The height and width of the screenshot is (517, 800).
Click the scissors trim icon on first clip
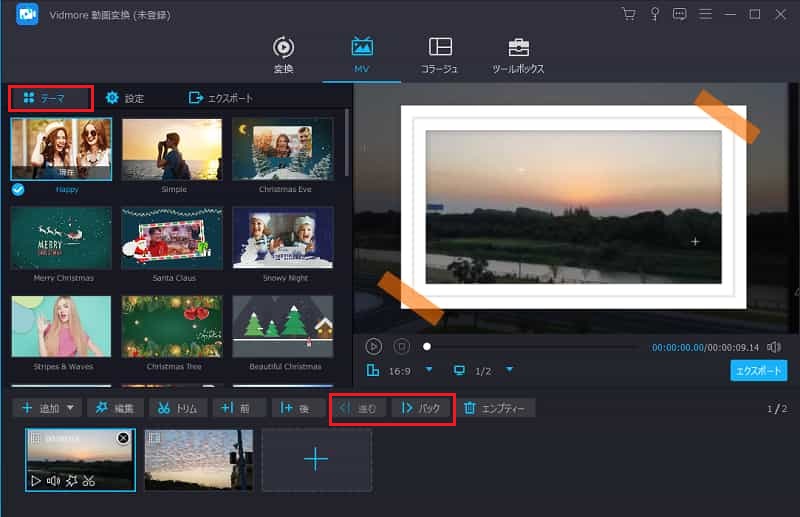tap(89, 481)
